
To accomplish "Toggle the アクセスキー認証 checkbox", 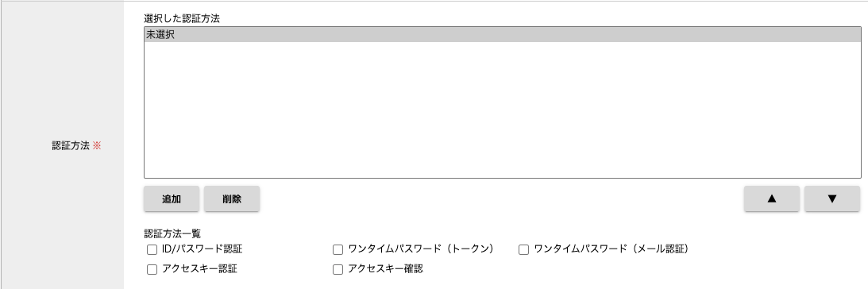I will tap(152, 270).
